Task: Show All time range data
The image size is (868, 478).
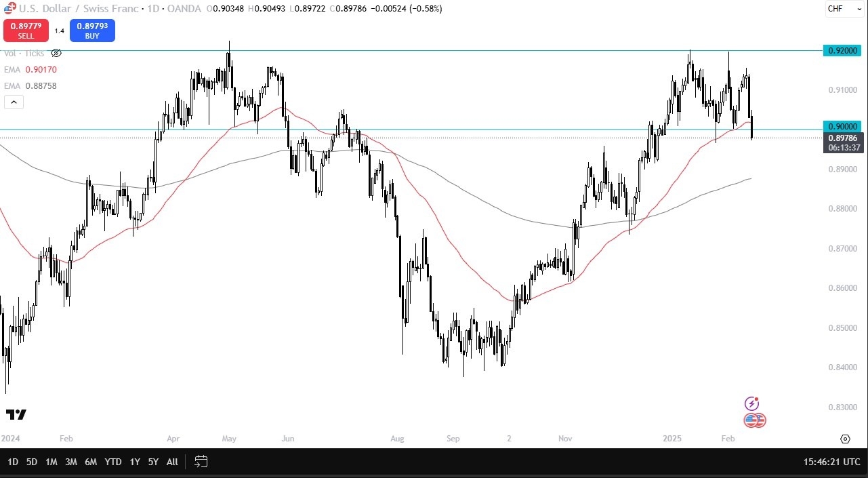Action: point(172,462)
